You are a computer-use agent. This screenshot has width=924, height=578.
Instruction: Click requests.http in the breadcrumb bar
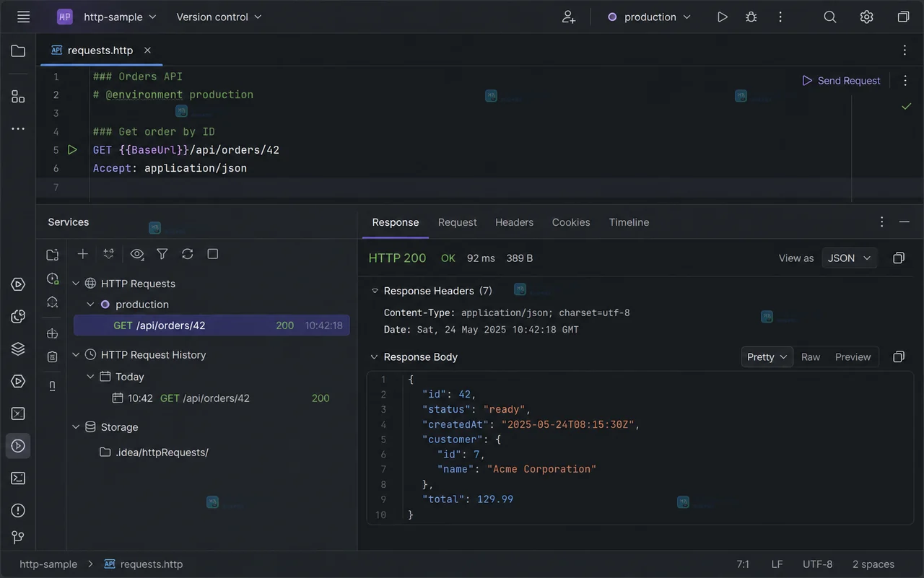(144, 564)
